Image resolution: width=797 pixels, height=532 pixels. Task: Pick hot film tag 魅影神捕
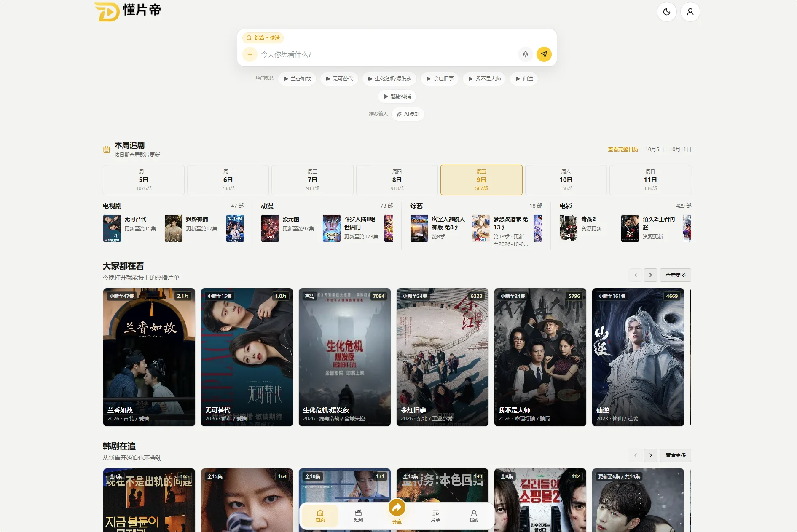click(x=397, y=96)
